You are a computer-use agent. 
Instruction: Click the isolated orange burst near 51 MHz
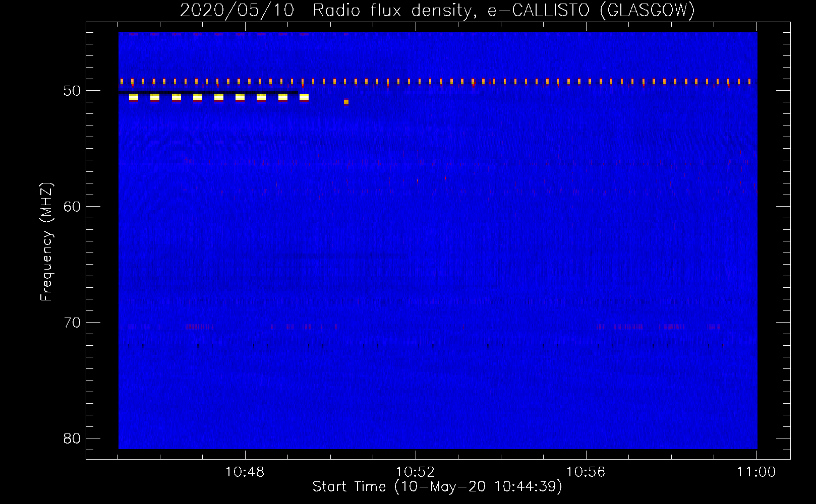tap(346, 102)
